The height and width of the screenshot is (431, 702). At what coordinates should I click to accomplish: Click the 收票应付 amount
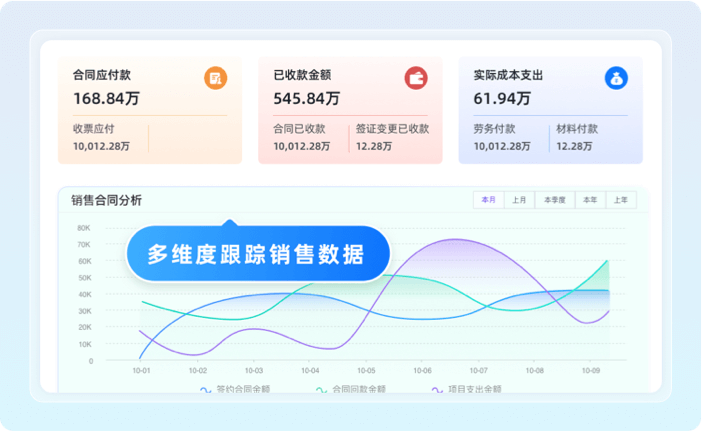(x=102, y=146)
